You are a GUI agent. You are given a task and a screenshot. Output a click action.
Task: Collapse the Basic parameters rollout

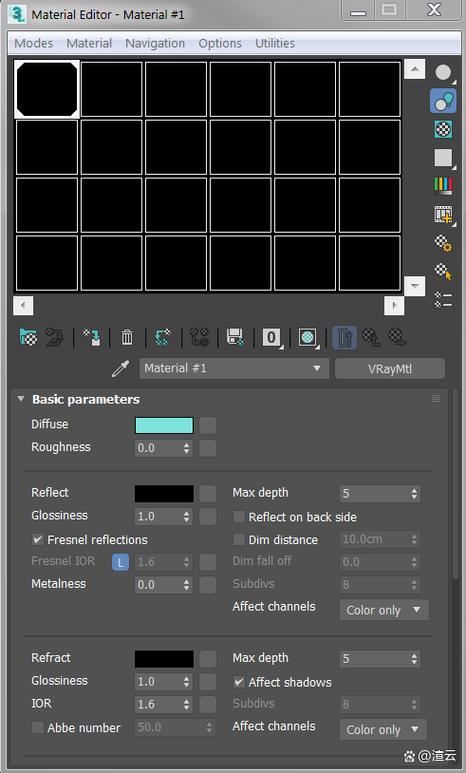click(x=21, y=399)
